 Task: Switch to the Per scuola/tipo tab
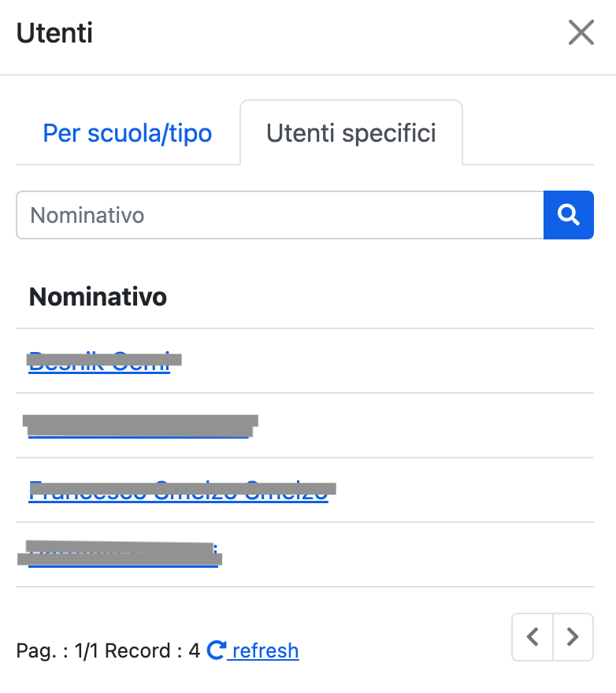[x=128, y=133]
